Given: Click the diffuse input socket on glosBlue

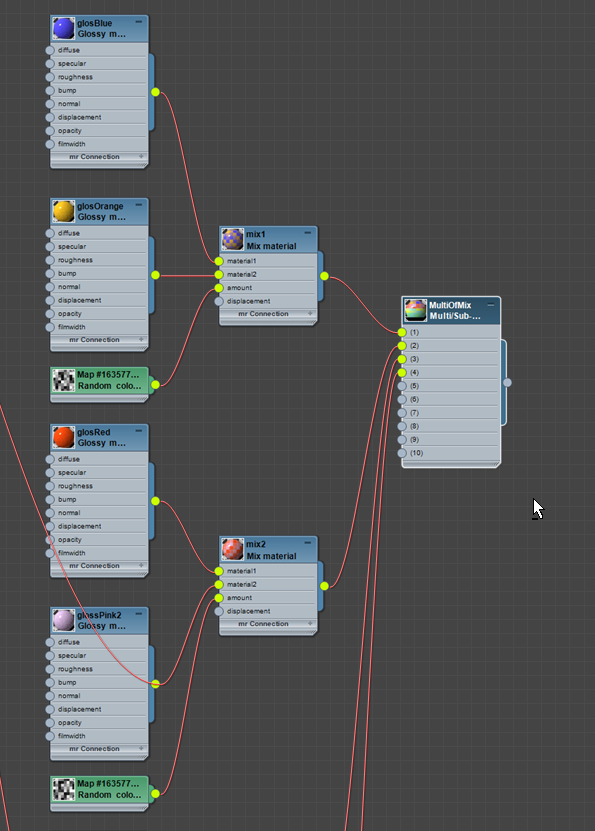Looking at the screenshot, I should click(50, 50).
